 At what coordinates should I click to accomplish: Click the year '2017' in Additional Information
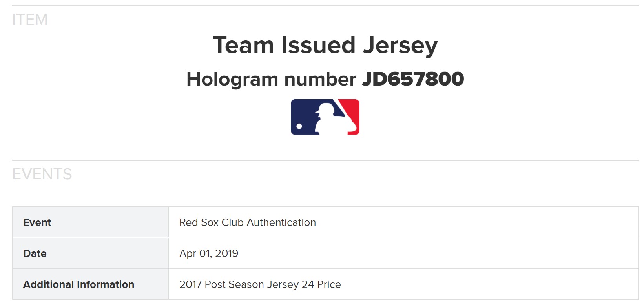pos(190,284)
